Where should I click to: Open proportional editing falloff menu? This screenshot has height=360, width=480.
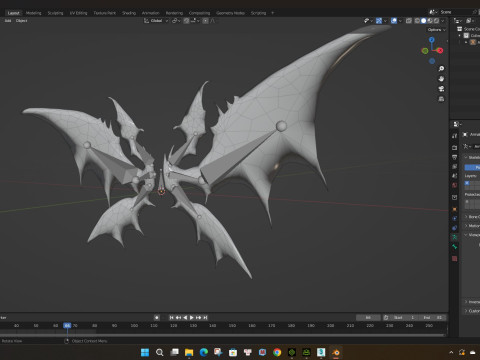213,21
